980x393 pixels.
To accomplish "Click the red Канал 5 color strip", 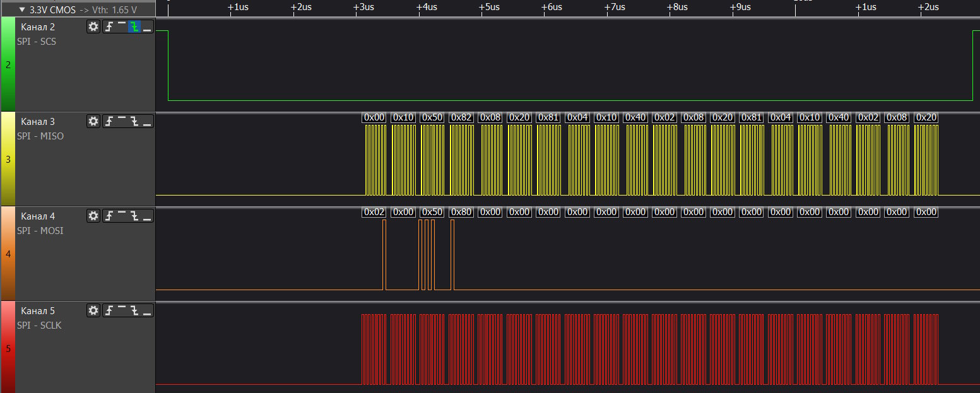I will point(8,348).
